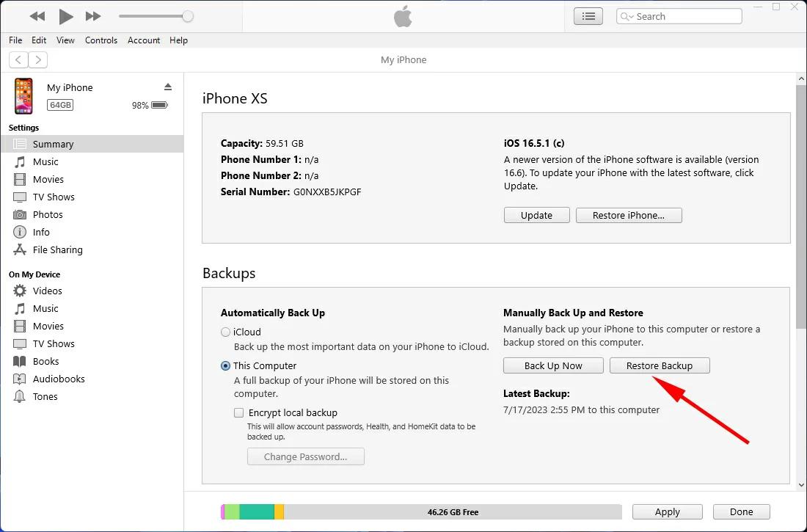Image resolution: width=807 pixels, height=532 pixels.
Task: Click the Capacity 59.51 GB text
Action: pyautogui.click(x=262, y=144)
